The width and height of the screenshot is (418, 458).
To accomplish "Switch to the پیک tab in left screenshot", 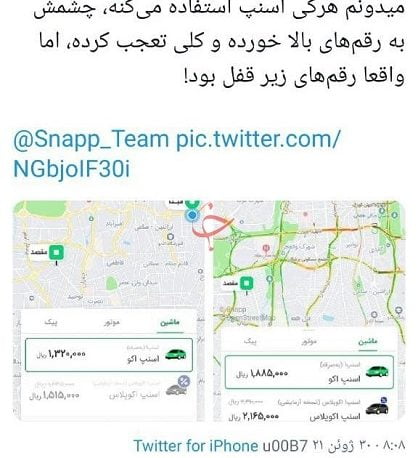I will (51, 323).
